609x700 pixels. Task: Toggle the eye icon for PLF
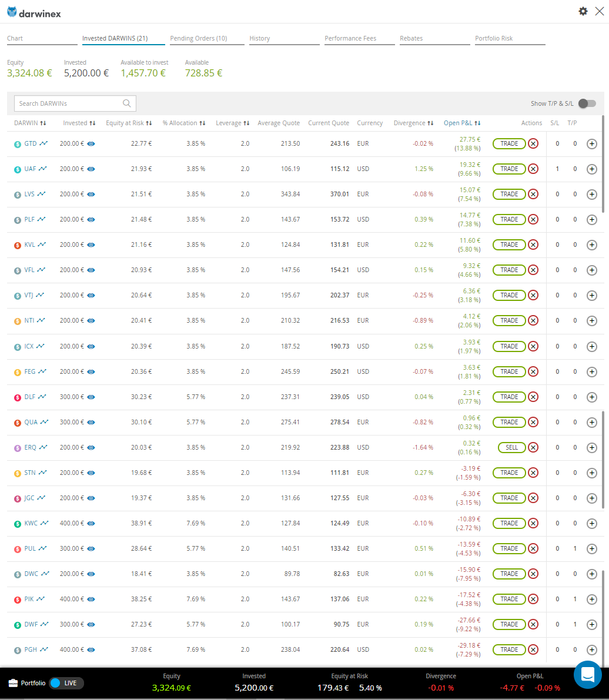[91, 220]
